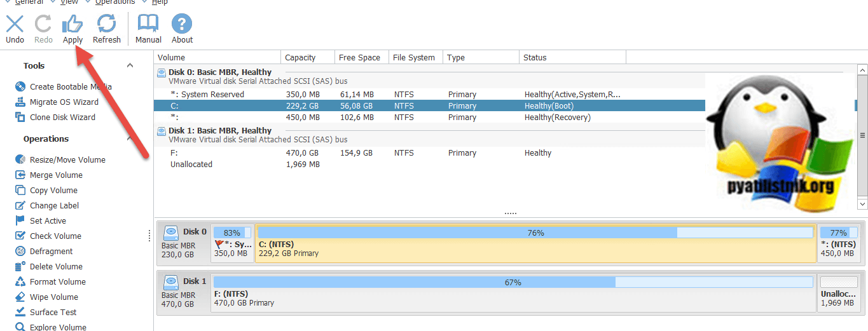
Task: Run the Check Volume operation
Action: tap(48, 236)
